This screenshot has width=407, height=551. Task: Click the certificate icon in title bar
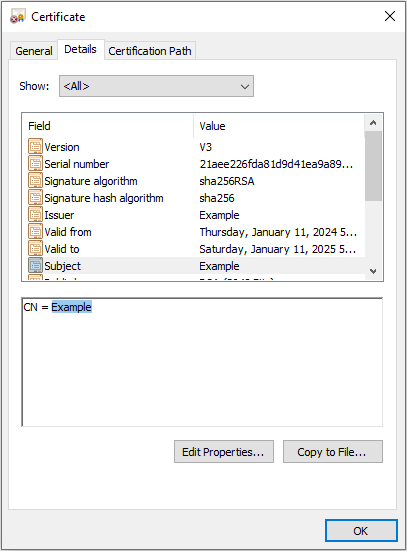(x=18, y=17)
